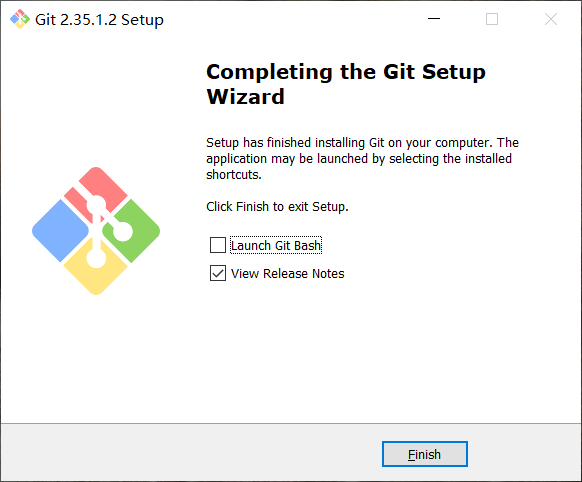582x482 pixels.
Task: Click the Git 2.35.1.2 Setup title text
Action: (x=99, y=20)
